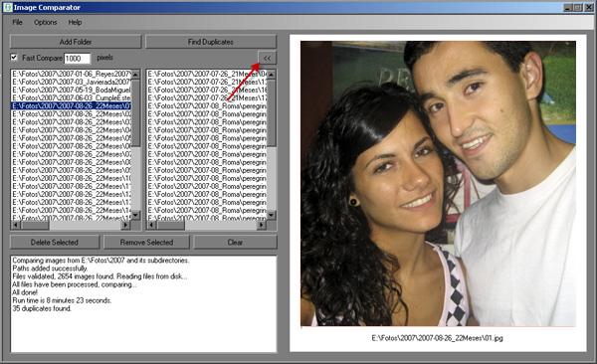Select the 22Meses\14 row in left list
The image size is (597, 364).
pyautogui.click(x=72, y=210)
